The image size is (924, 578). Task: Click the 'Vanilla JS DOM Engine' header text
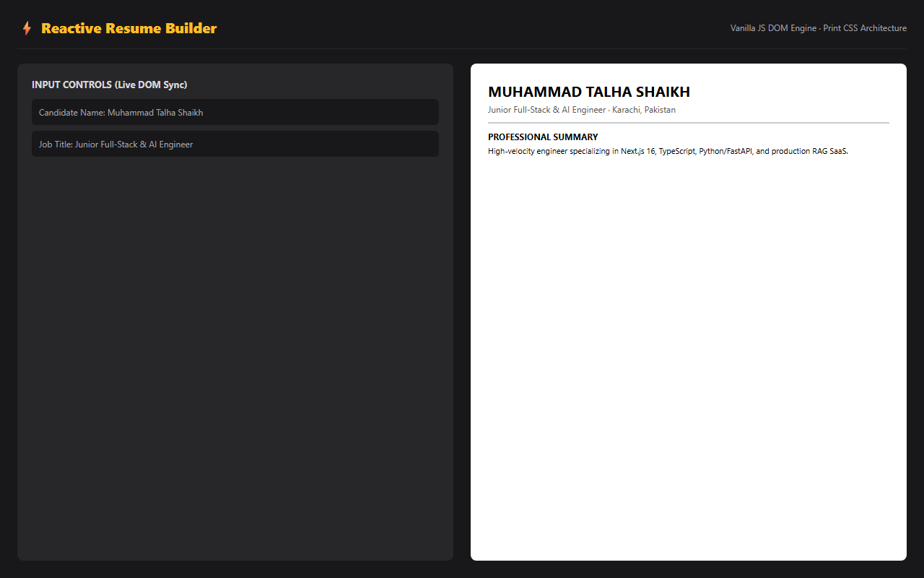coord(773,28)
